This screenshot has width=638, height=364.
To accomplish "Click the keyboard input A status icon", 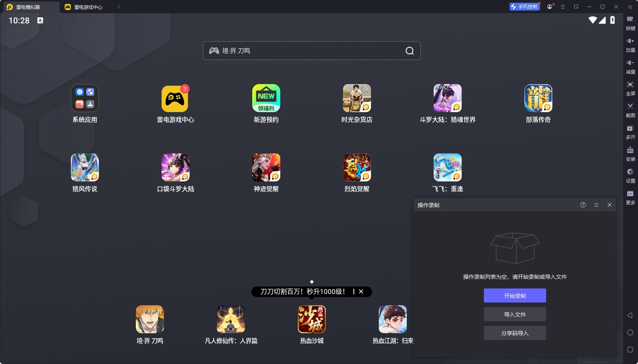I will click(40, 20).
